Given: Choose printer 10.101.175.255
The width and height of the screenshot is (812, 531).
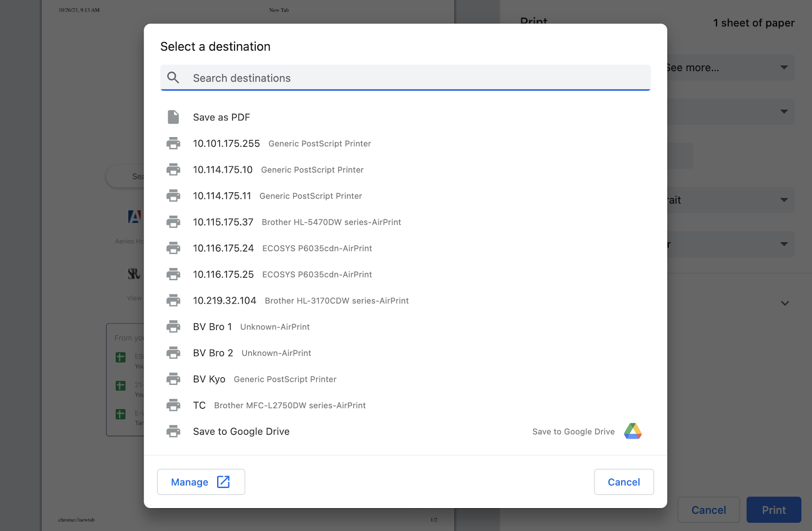Looking at the screenshot, I should click(405, 144).
